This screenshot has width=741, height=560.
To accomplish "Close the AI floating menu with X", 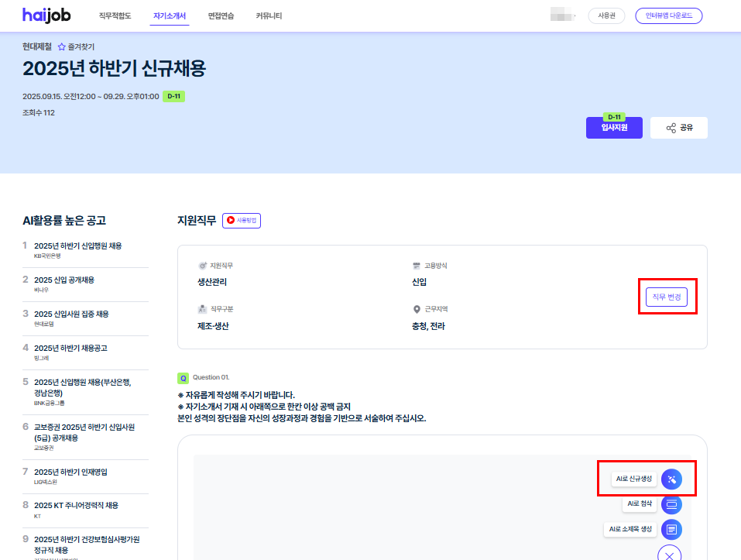I will coord(669,554).
